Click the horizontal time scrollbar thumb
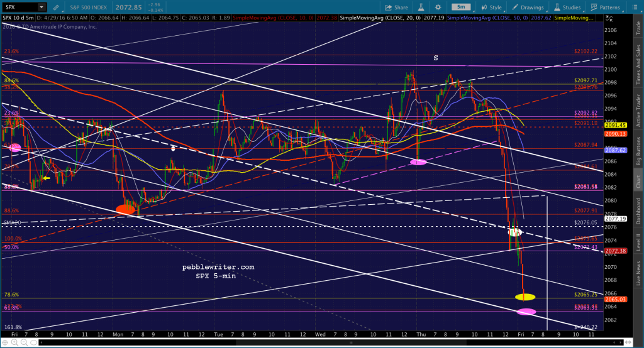Image resolution: width=644 pixels, height=348 pixels. [351, 342]
